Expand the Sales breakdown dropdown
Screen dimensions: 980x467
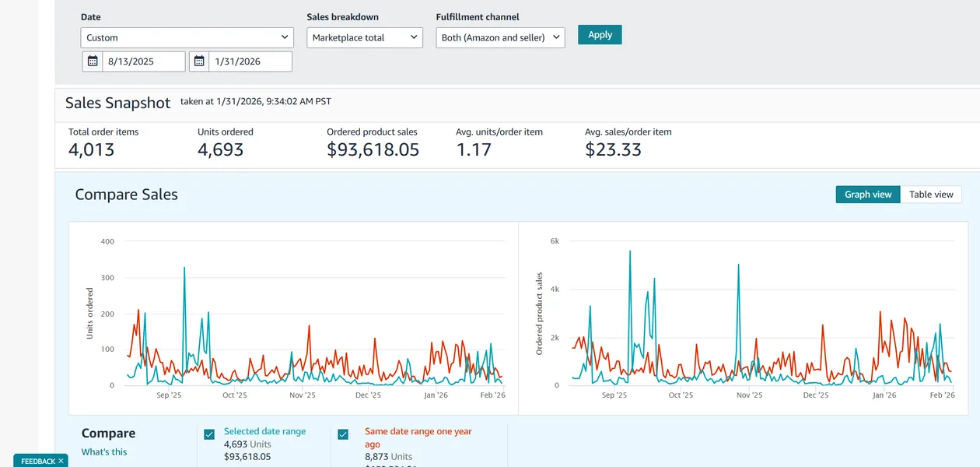click(365, 37)
